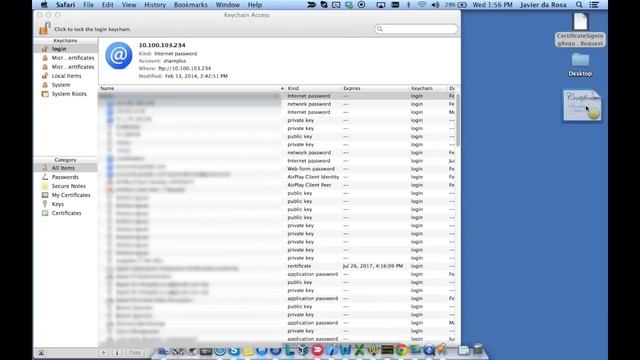
Task: Open the Apple menu
Action: [44, 5]
